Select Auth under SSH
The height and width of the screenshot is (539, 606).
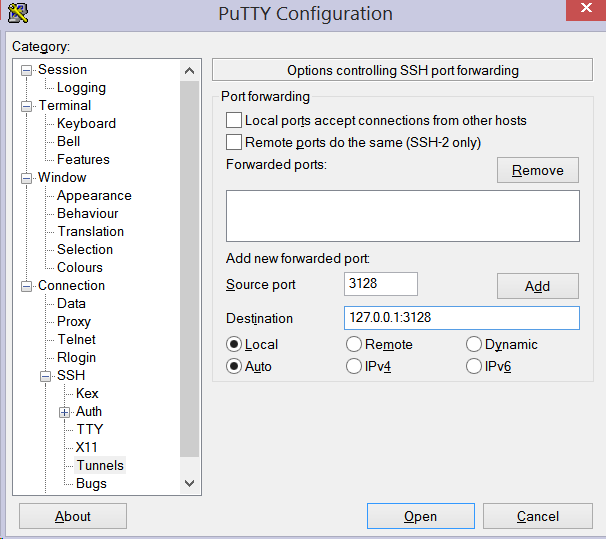click(x=89, y=411)
